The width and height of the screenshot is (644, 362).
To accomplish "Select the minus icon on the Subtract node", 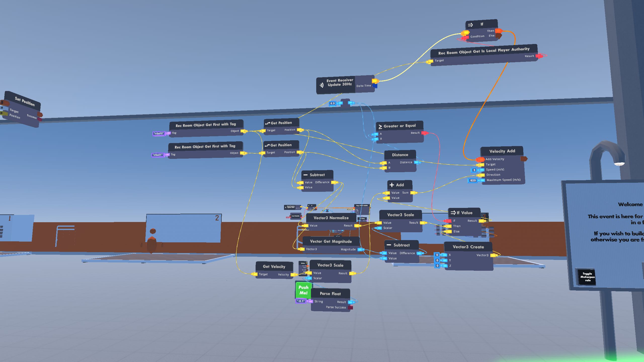I will coord(306,174).
